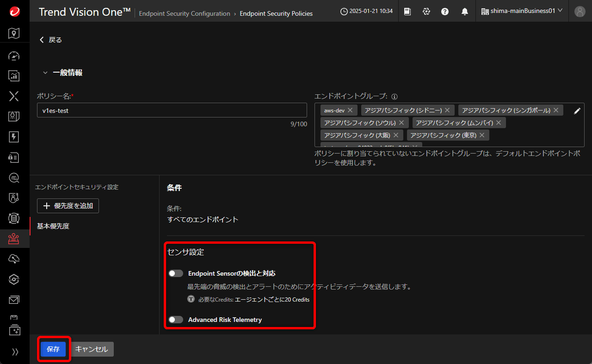Open the cloud security sidebar icon
The height and width of the screenshot is (364, 592).
point(14,259)
